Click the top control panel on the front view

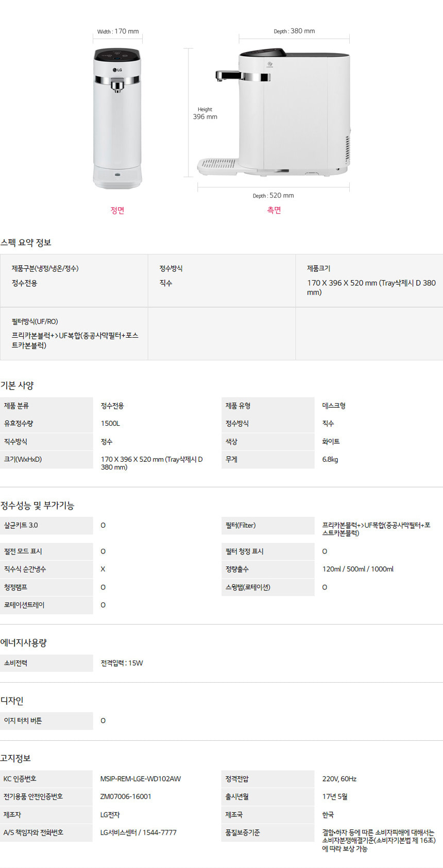point(117,54)
